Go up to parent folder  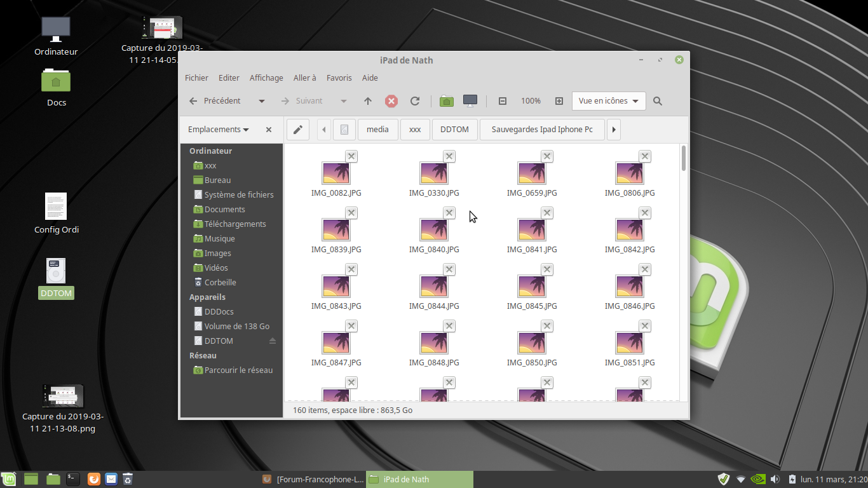tap(368, 101)
